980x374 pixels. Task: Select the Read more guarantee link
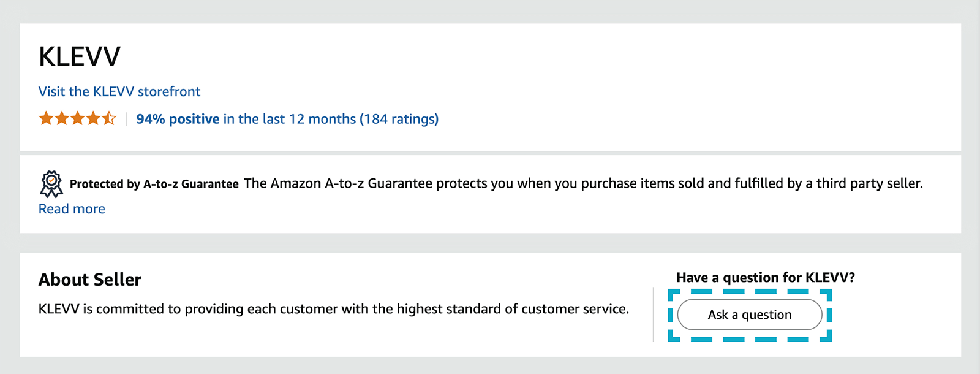click(72, 209)
